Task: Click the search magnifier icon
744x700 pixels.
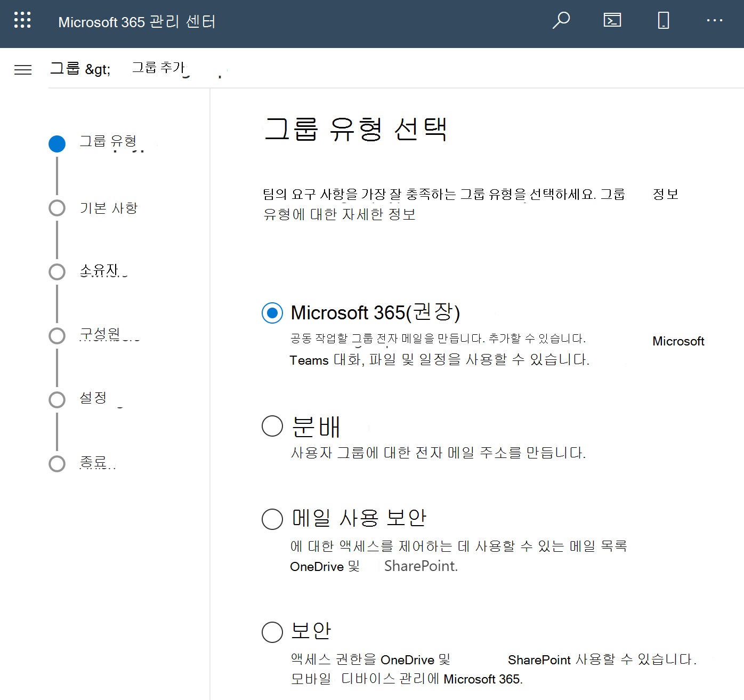Action: pos(561,21)
